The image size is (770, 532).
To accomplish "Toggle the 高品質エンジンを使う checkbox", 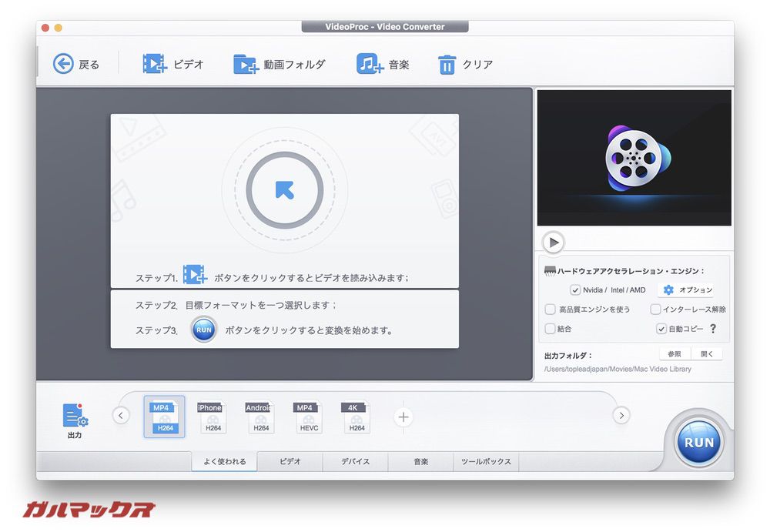I will point(551,309).
